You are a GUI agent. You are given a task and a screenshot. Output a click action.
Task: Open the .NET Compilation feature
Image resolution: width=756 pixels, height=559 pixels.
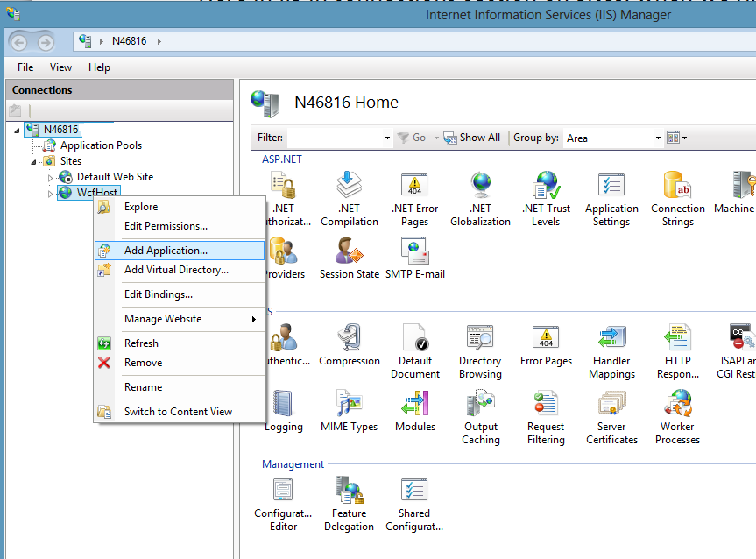coord(349,197)
